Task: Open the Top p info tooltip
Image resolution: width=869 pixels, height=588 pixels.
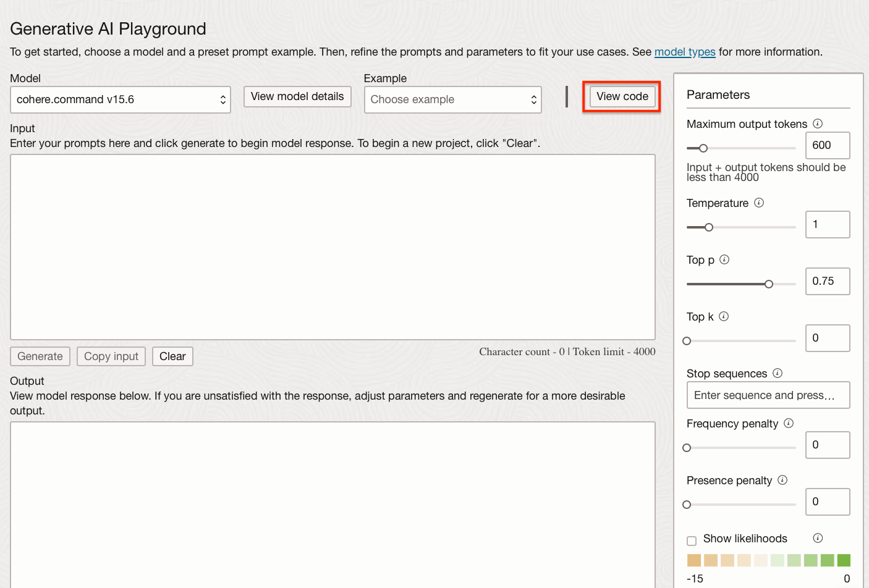Action: 724,259
